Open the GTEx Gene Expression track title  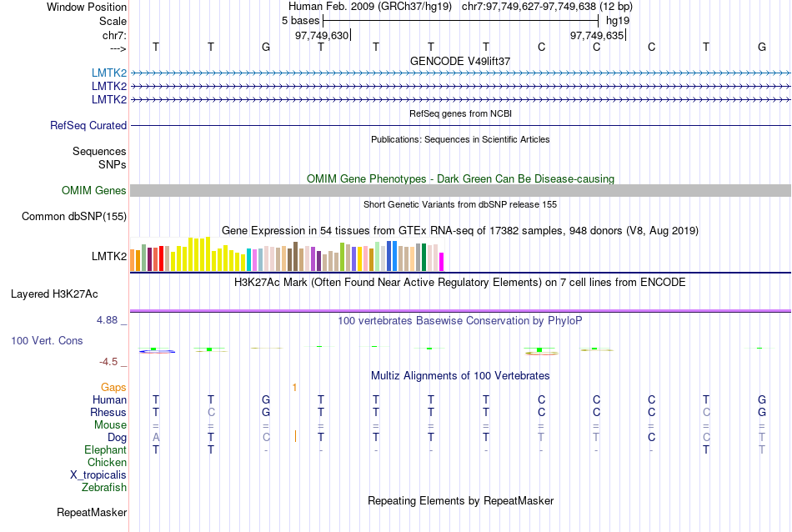(x=460, y=231)
